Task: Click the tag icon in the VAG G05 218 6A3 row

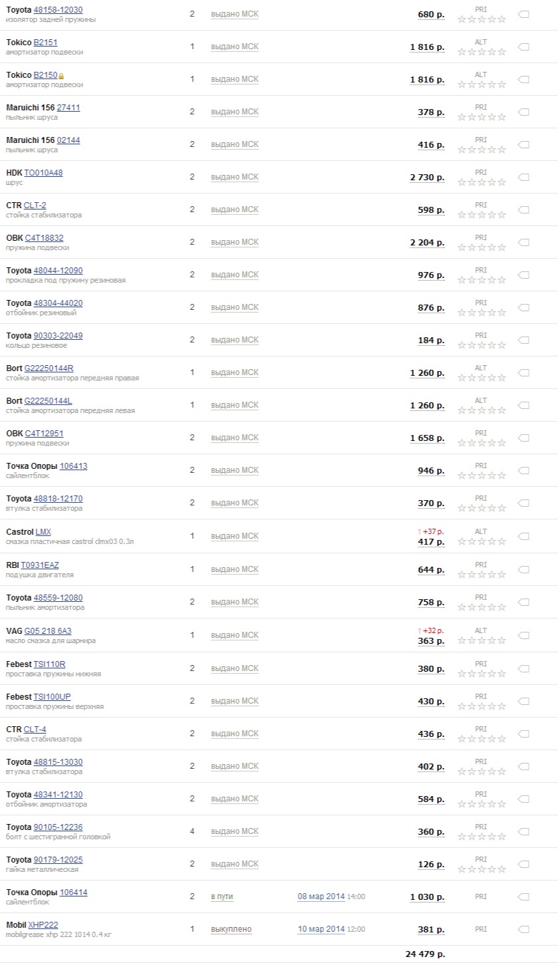Action: point(523,635)
